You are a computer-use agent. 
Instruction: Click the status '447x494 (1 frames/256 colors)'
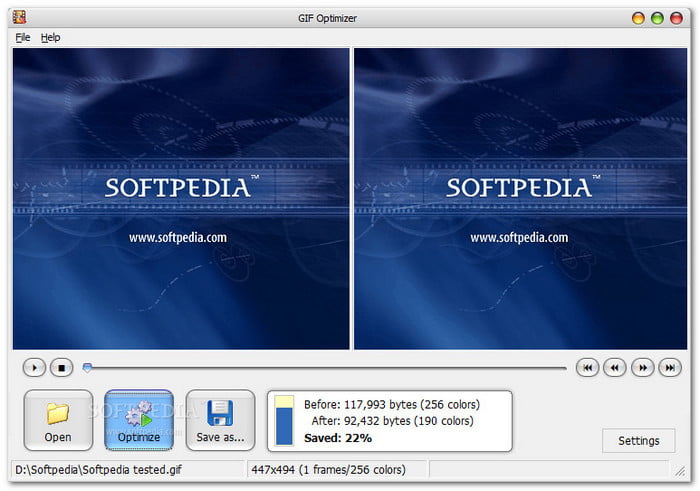pyautogui.click(x=329, y=470)
